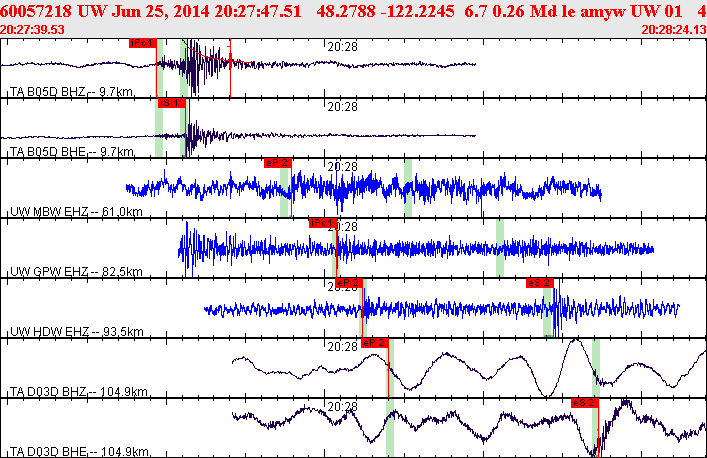Click the predicted S green band on UW GPW EHZ
This screenshot has height=458, width=707.
500,247
